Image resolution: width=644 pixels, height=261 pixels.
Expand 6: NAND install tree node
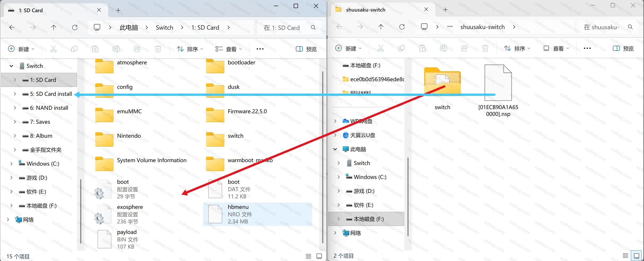pyautogui.click(x=15, y=108)
